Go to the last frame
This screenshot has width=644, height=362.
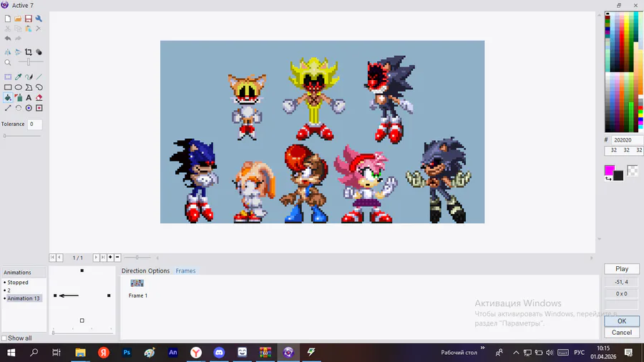(103, 258)
